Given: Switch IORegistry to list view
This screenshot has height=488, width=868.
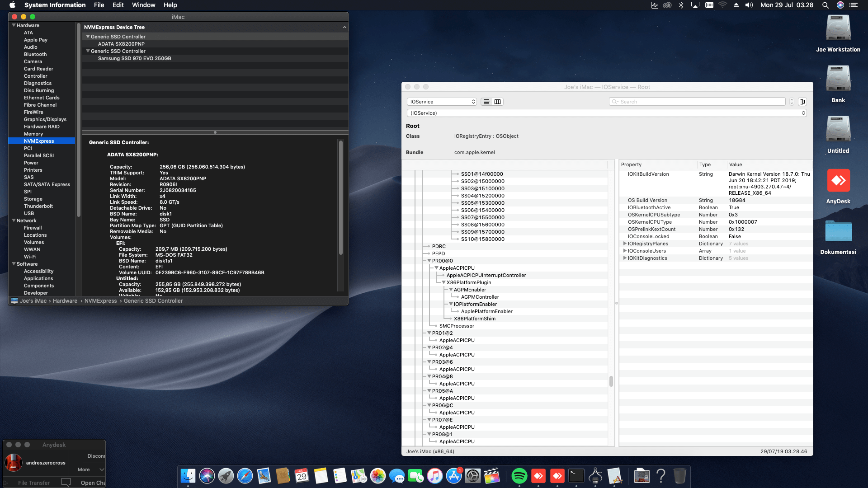Looking at the screenshot, I should tap(486, 102).
